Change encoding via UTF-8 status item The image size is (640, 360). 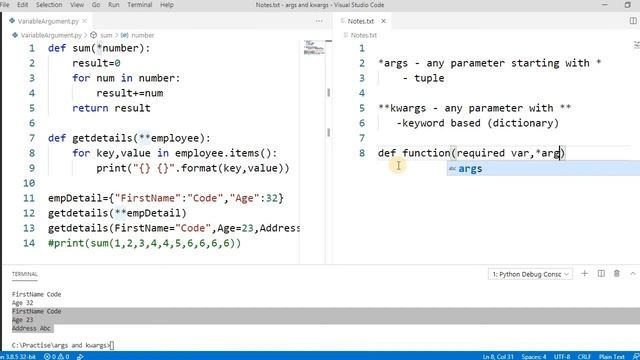click(x=562, y=356)
